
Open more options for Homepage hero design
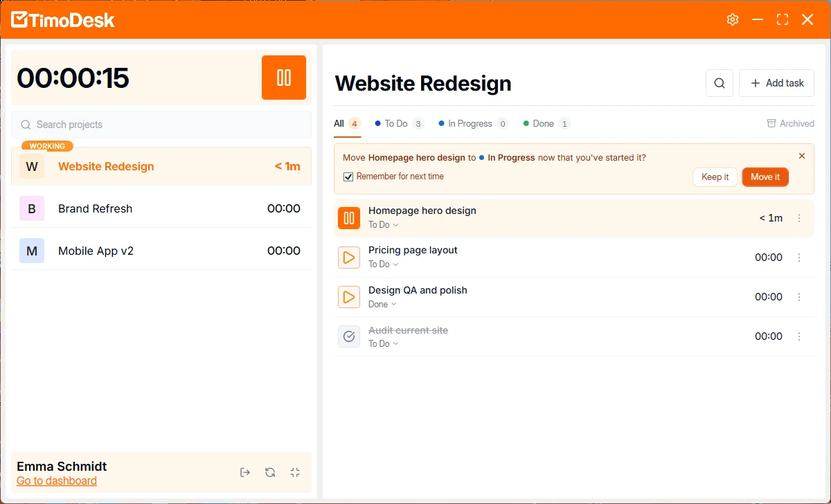pyautogui.click(x=799, y=218)
